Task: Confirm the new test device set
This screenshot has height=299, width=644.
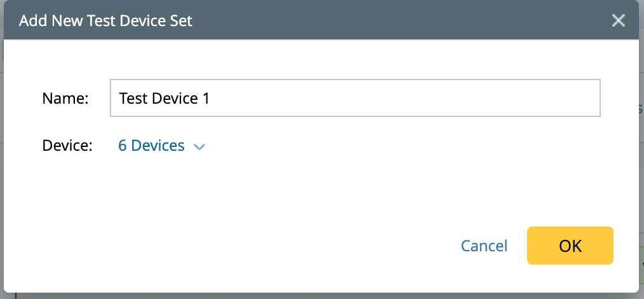Action: pyautogui.click(x=570, y=246)
